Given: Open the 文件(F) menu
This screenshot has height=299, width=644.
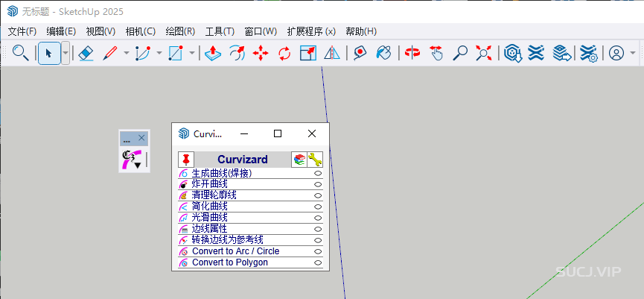Looking at the screenshot, I should [22, 31].
